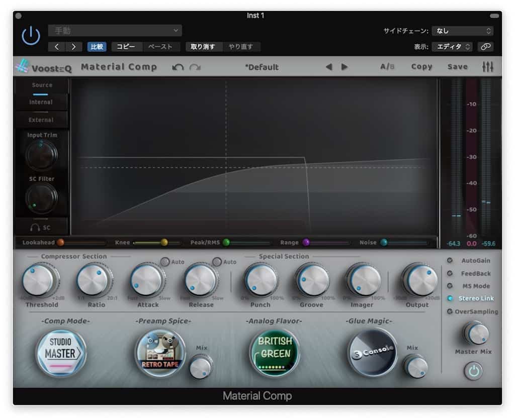Click the 比較 compare button
This screenshot has width=515, height=420.
pos(97,47)
